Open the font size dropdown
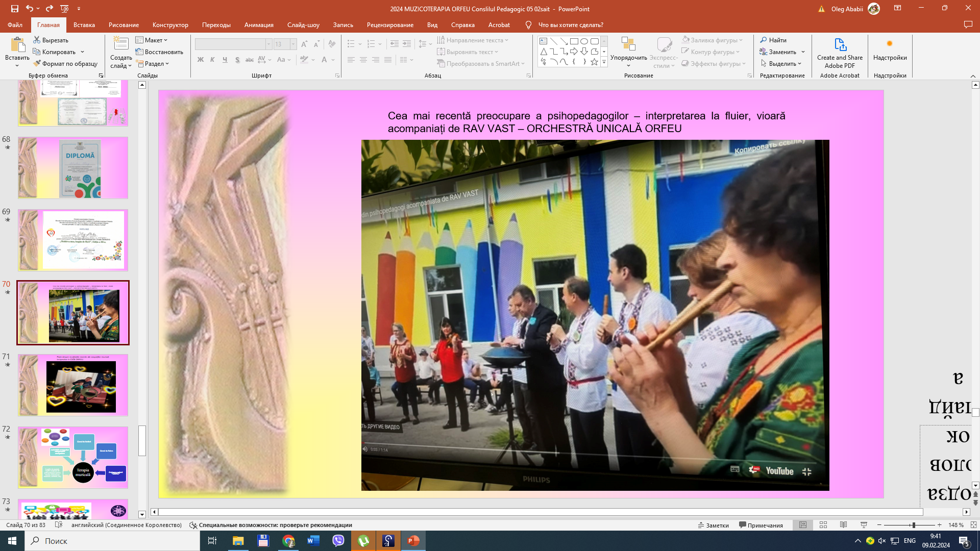The width and height of the screenshot is (980, 551). (293, 44)
